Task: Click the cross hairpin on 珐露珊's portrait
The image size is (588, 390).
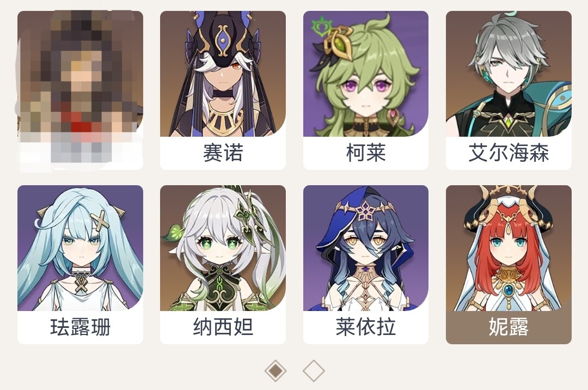Action: point(100,221)
